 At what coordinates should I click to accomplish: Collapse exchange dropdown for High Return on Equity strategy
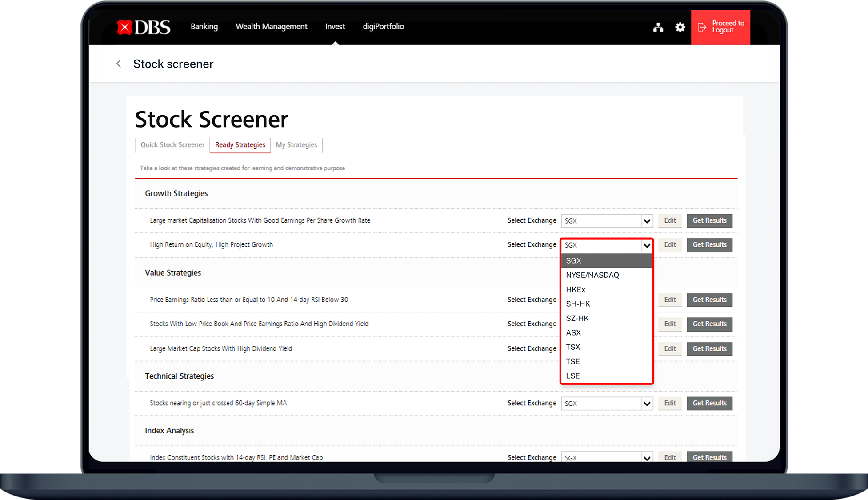(607, 245)
